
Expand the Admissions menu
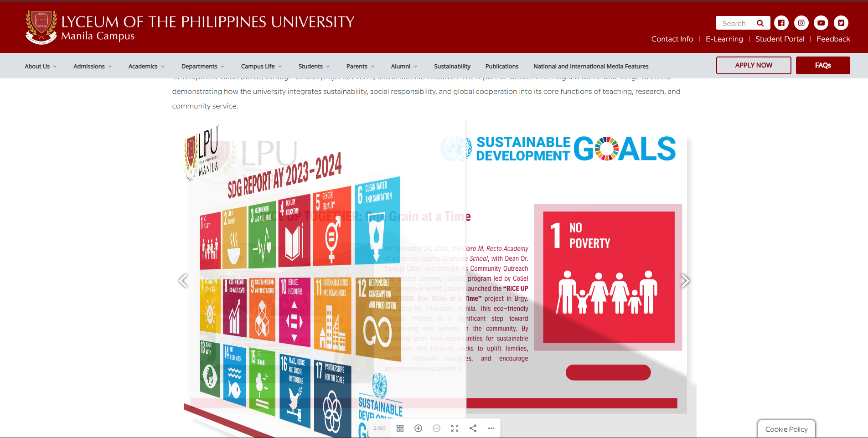click(93, 66)
